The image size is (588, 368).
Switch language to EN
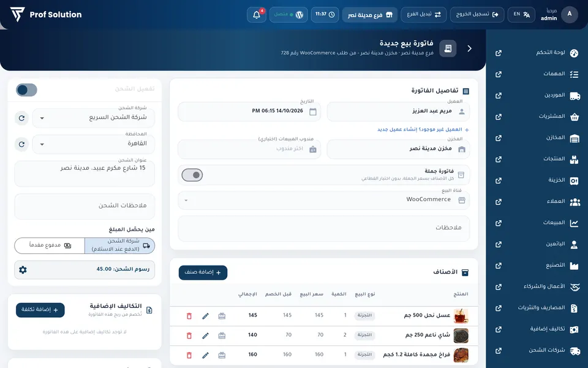pyautogui.click(x=522, y=15)
